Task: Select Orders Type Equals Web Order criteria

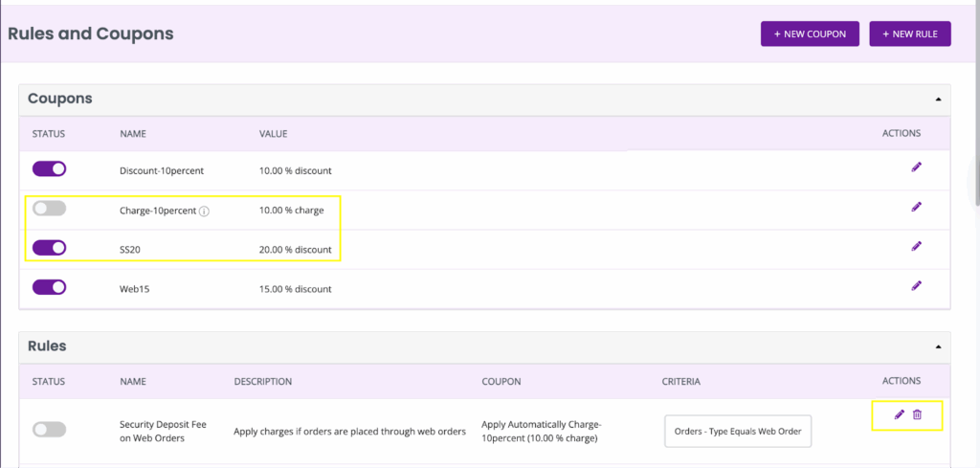Action: point(738,431)
